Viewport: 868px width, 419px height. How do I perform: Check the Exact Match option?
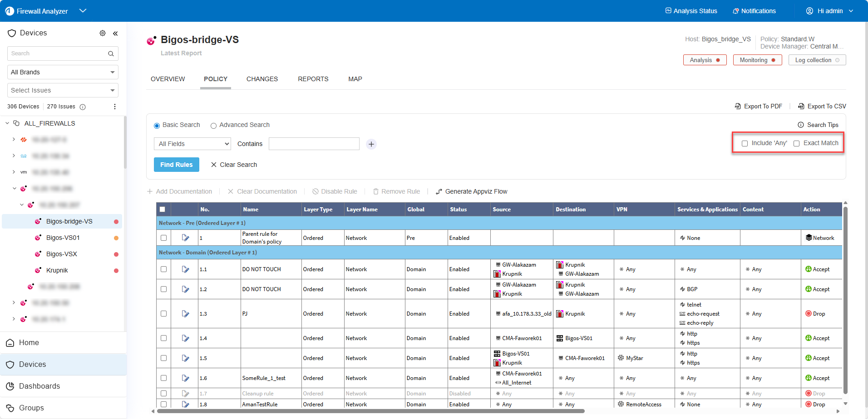[796, 144]
